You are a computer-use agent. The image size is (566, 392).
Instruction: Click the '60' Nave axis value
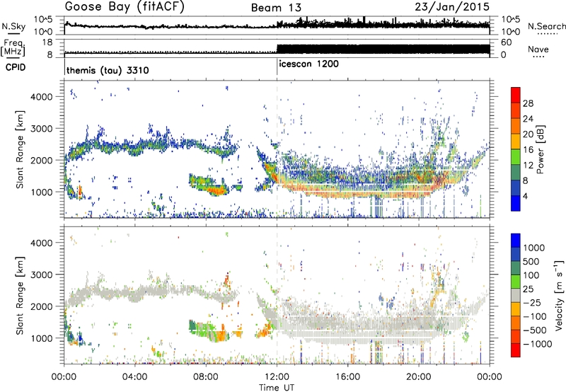point(507,42)
